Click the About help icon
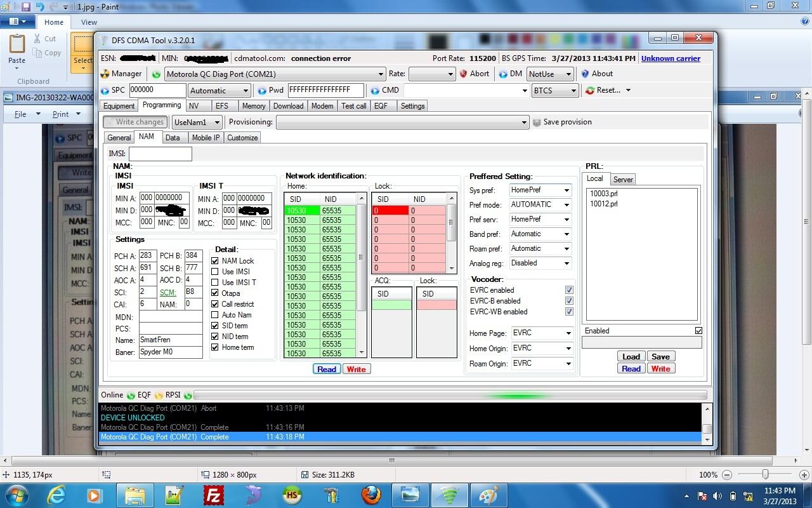Screen dimensions: 812x508 [584, 74]
